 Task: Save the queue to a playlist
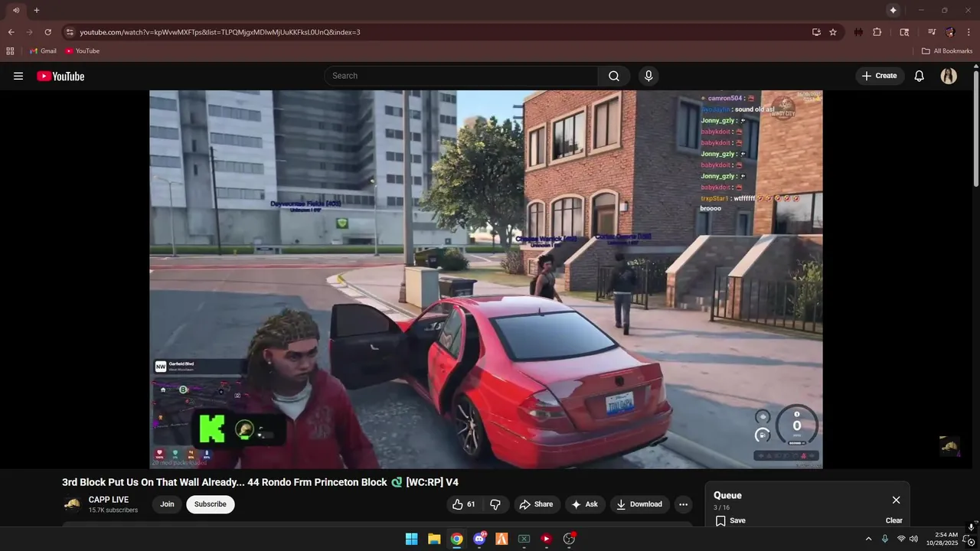point(730,520)
